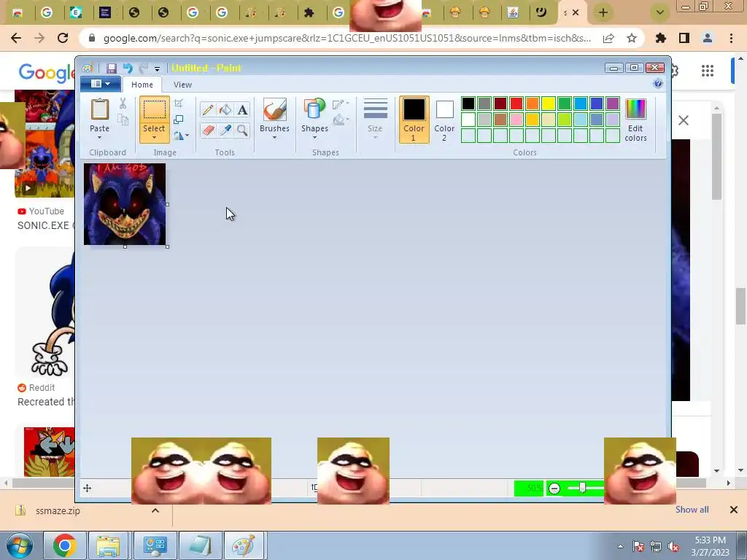Expand the Brushes dropdown arrow
747x560 pixels.
click(x=274, y=138)
